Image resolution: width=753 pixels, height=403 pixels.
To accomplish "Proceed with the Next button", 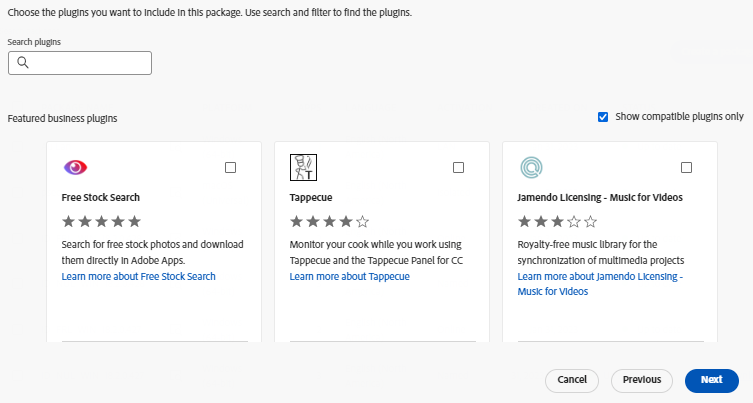I will point(712,380).
